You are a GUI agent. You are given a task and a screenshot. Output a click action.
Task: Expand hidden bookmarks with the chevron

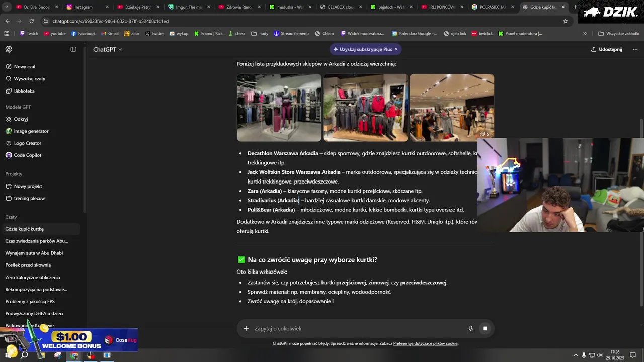pyautogui.click(x=585, y=34)
